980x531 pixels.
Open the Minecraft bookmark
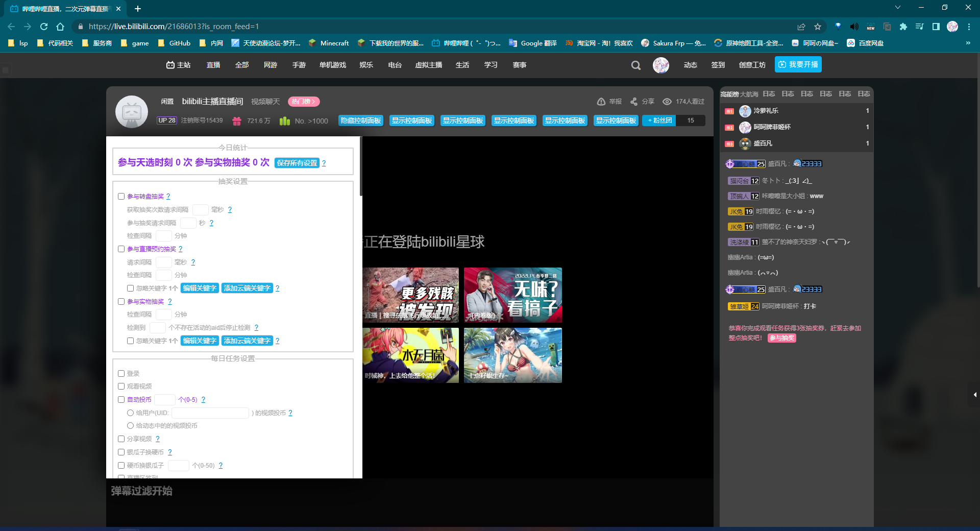point(329,43)
